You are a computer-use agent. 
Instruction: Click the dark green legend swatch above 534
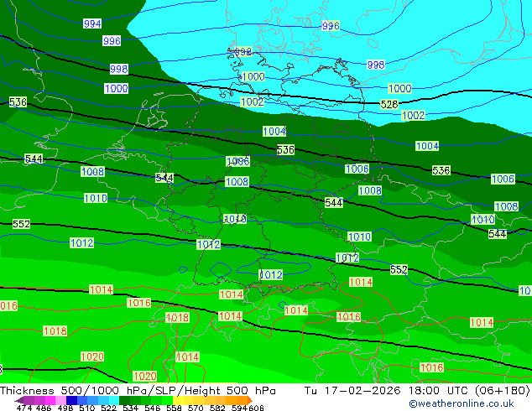pyautogui.click(x=125, y=400)
